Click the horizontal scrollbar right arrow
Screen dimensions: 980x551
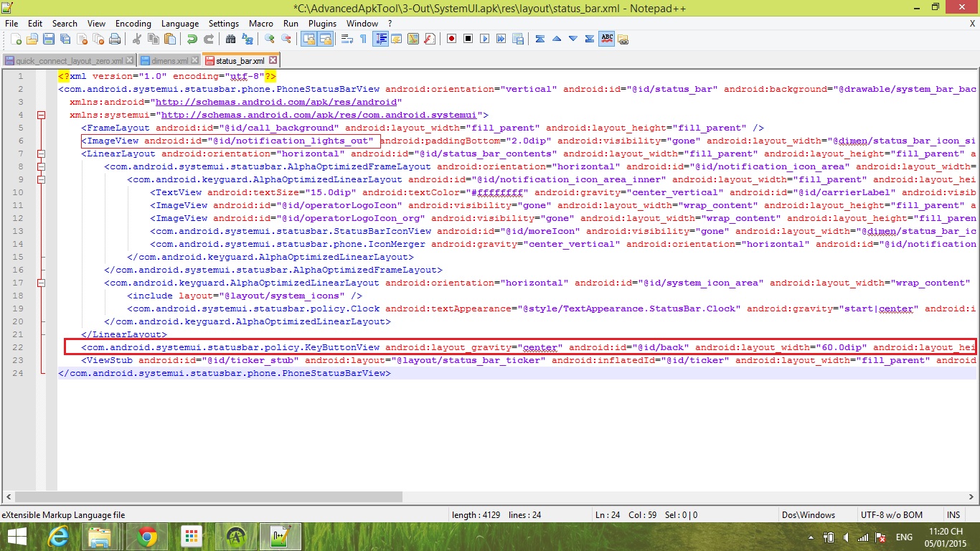971,496
